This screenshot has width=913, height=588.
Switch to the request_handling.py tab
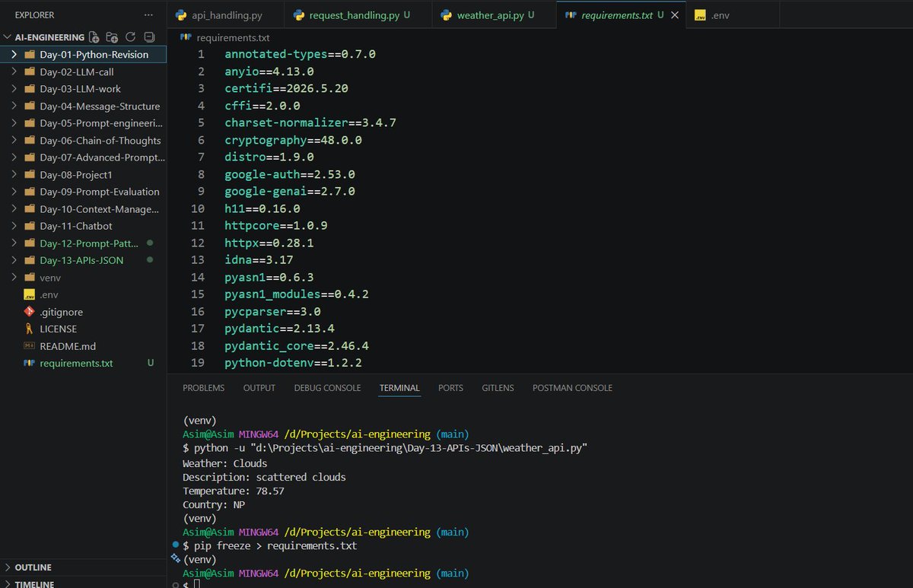[x=357, y=15]
